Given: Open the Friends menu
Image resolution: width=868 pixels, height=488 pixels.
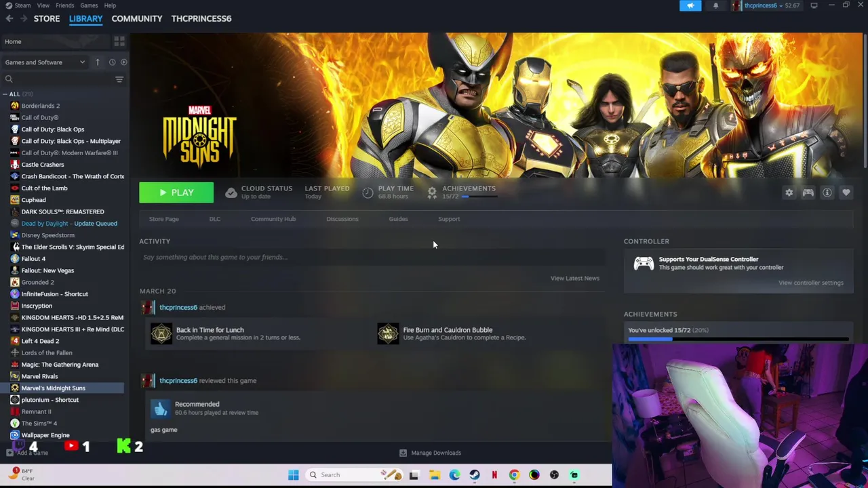Looking at the screenshot, I should coord(65,5).
